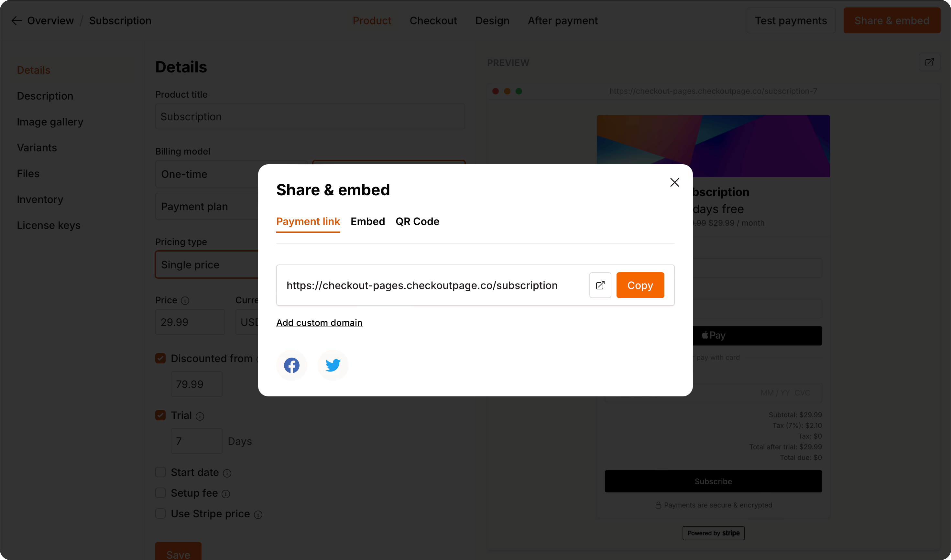Click the back arrow next to Overview
This screenshot has width=951, height=560.
click(16, 20)
